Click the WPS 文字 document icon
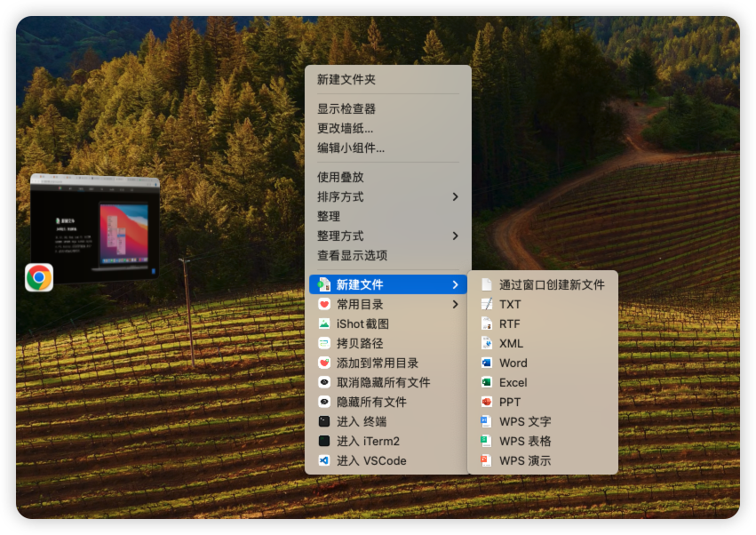Viewport: 756px width, 535px height. click(x=487, y=421)
